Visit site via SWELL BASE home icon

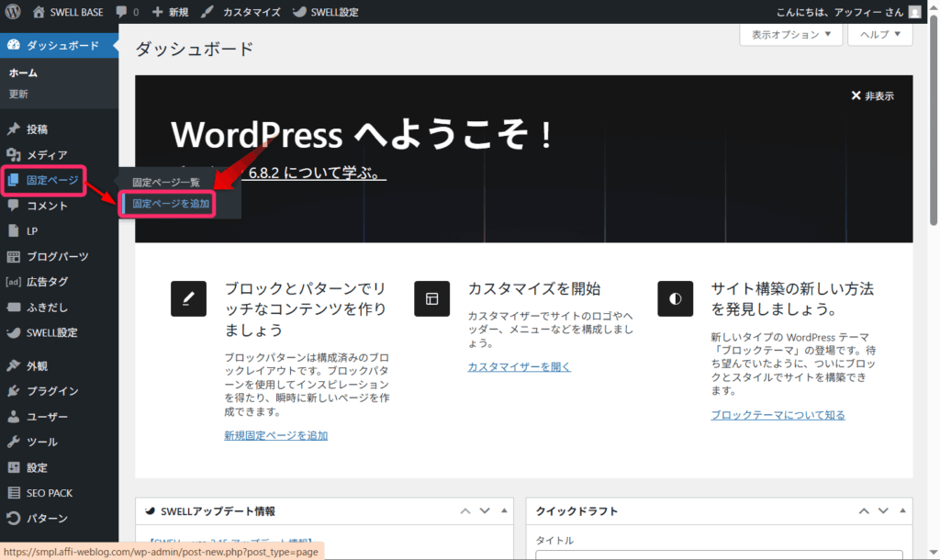coord(39,11)
